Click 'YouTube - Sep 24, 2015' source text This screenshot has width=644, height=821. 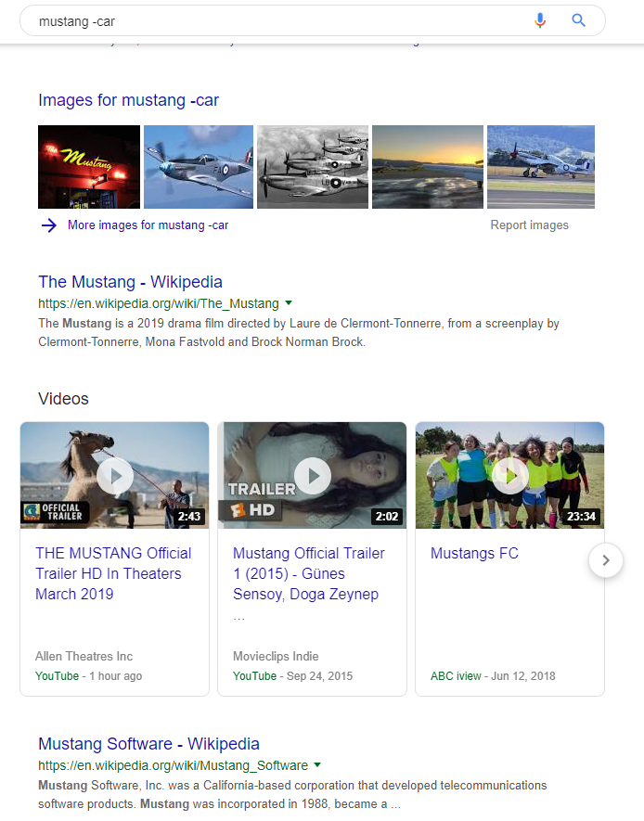(x=292, y=676)
